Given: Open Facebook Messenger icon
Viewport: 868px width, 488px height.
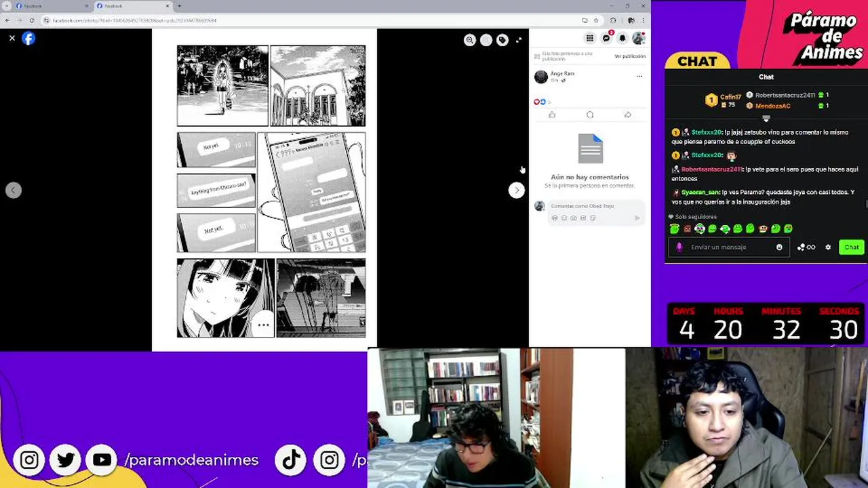Looking at the screenshot, I should 606,39.
